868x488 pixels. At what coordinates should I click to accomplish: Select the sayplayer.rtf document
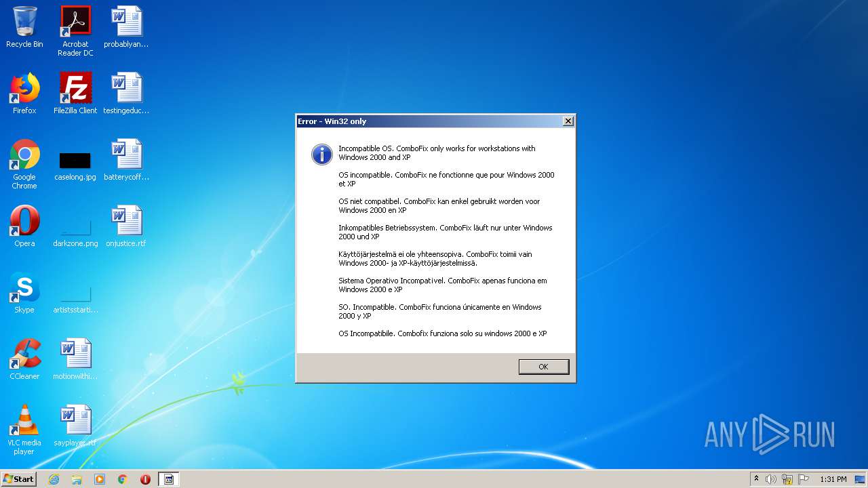pyautogui.click(x=75, y=426)
